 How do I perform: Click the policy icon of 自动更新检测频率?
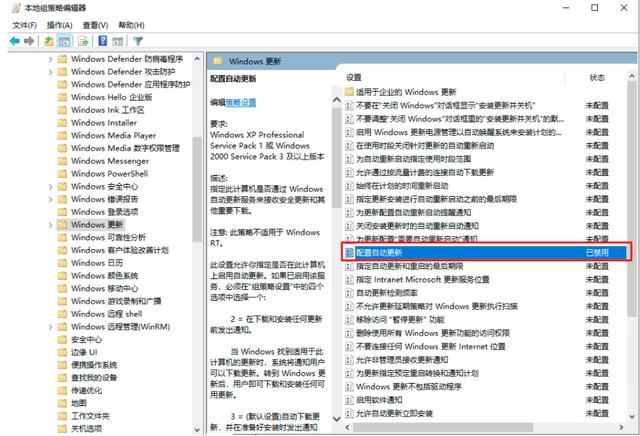tap(349, 293)
